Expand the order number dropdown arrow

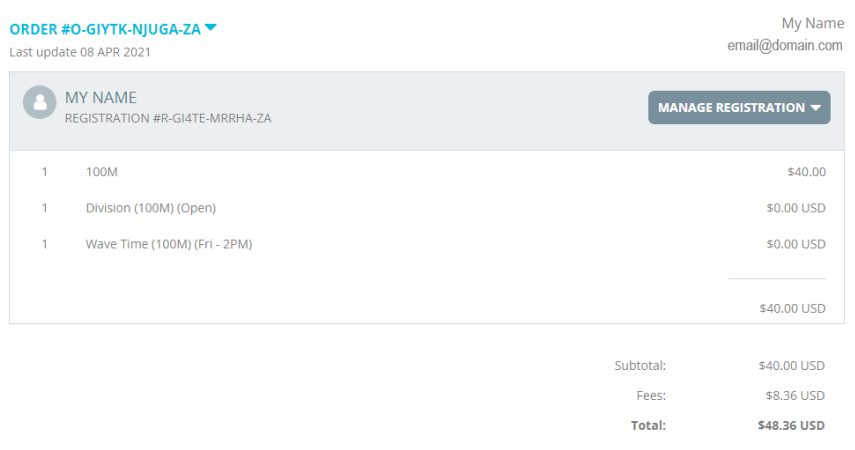point(210,27)
